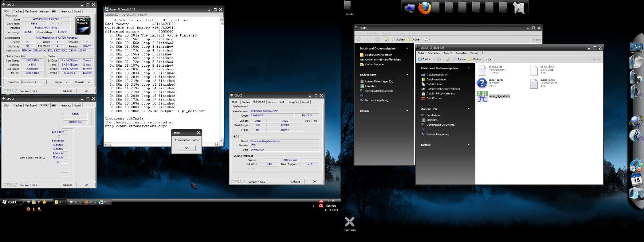Click Ordner icon in Progs window toolbar
644x242 pixels.
[x=413, y=39]
